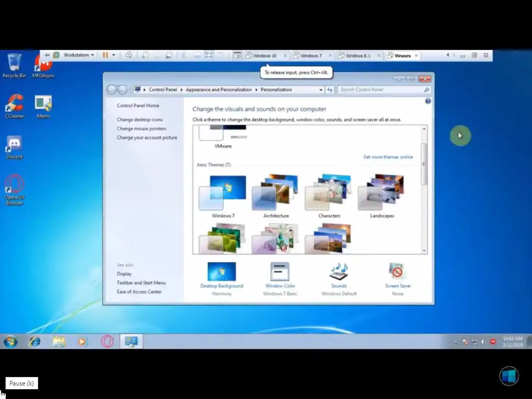
Task: Open Windows Explorer folder on taskbar
Action: [59, 341]
